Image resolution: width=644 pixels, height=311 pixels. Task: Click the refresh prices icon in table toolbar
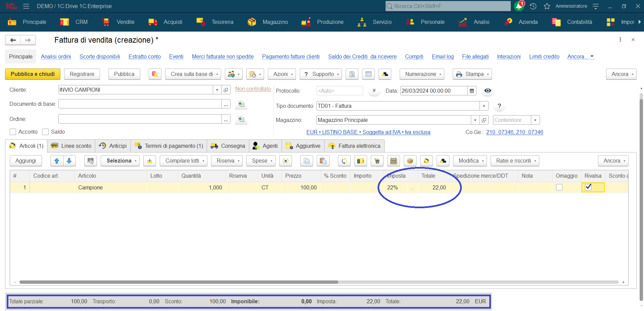tap(344, 161)
